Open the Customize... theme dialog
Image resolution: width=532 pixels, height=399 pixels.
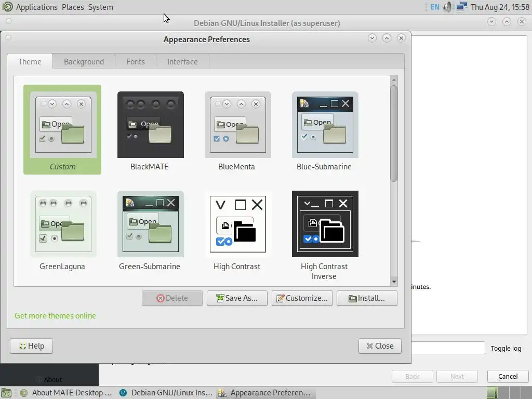click(x=302, y=298)
